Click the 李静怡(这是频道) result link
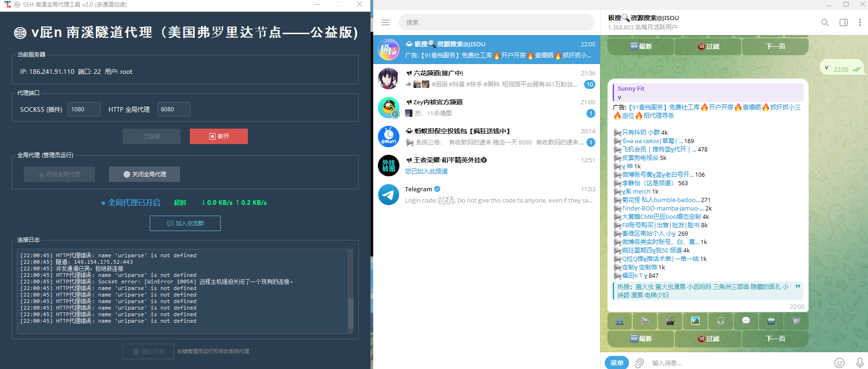 pyautogui.click(x=648, y=183)
